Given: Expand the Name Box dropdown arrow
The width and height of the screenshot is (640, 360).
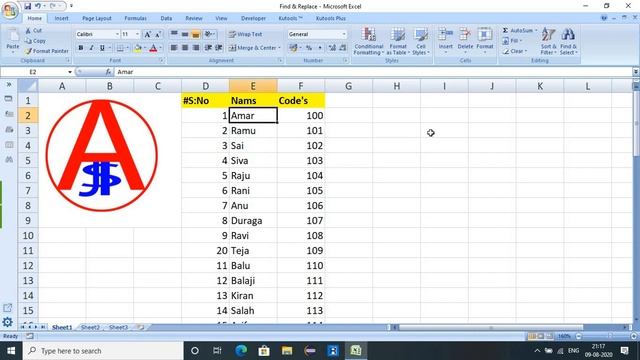Looking at the screenshot, I should click(x=70, y=72).
